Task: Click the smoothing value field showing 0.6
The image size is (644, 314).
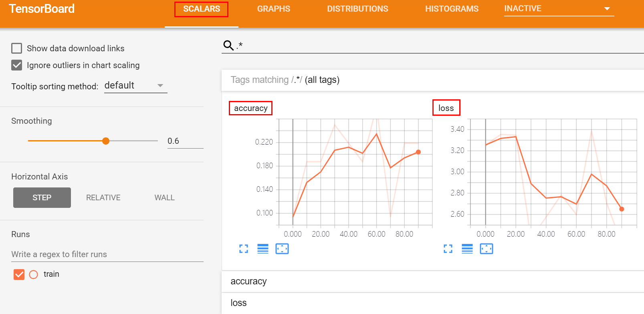Action: [185, 141]
